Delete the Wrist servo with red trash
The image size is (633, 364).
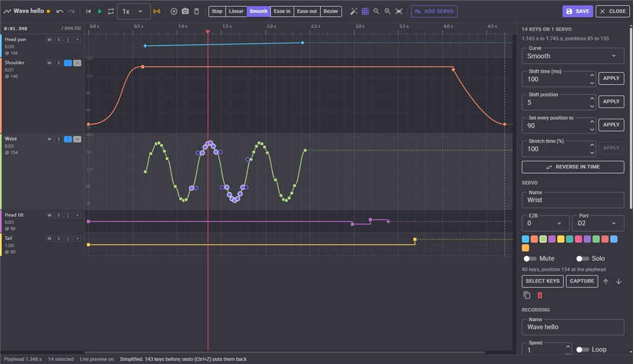coord(540,295)
